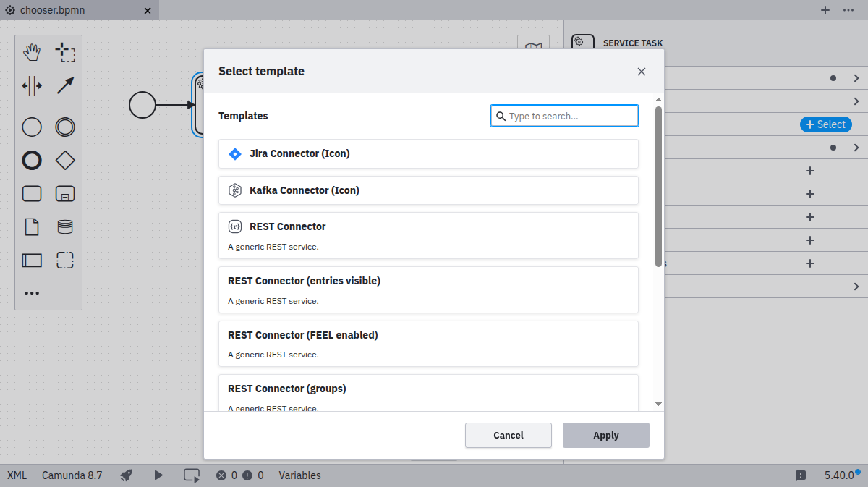The image size is (868, 487).
Task: Start a process instance with the play icon
Action: click(158, 475)
